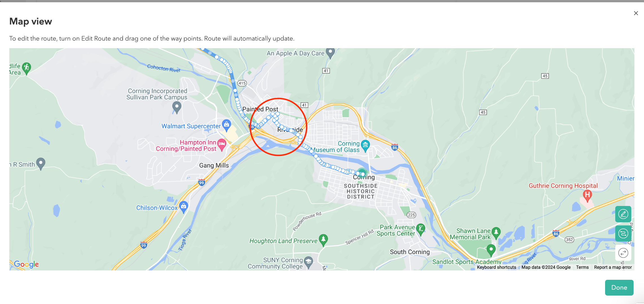The width and height of the screenshot is (644, 304).
Task: Toggle the Edit Route pencil button
Action: [x=623, y=214]
